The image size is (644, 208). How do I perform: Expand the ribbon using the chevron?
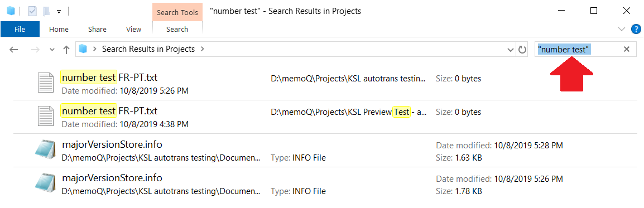[622, 28]
